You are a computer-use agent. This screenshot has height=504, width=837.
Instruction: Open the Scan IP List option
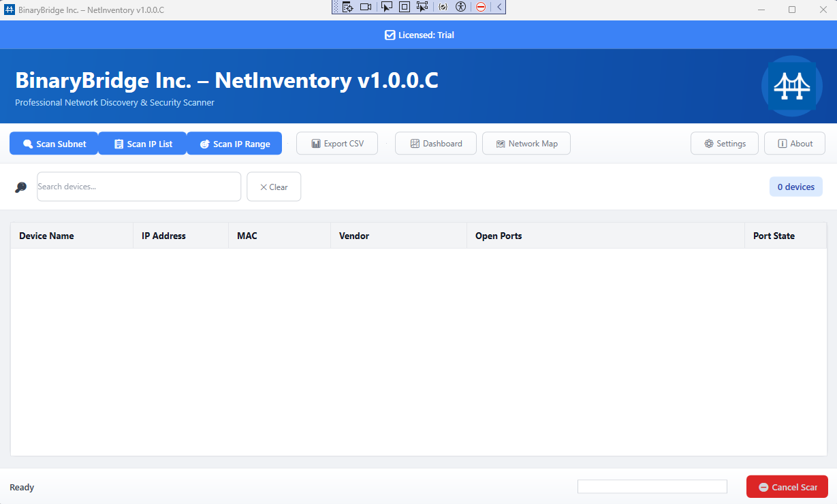click(x=142, y=143)
